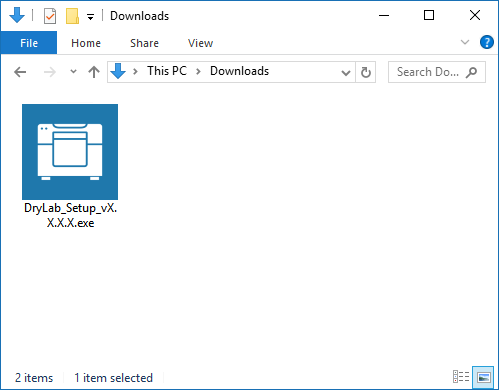Open the Customize Quick Access Toolbar dropdown

tap(90, 17)
